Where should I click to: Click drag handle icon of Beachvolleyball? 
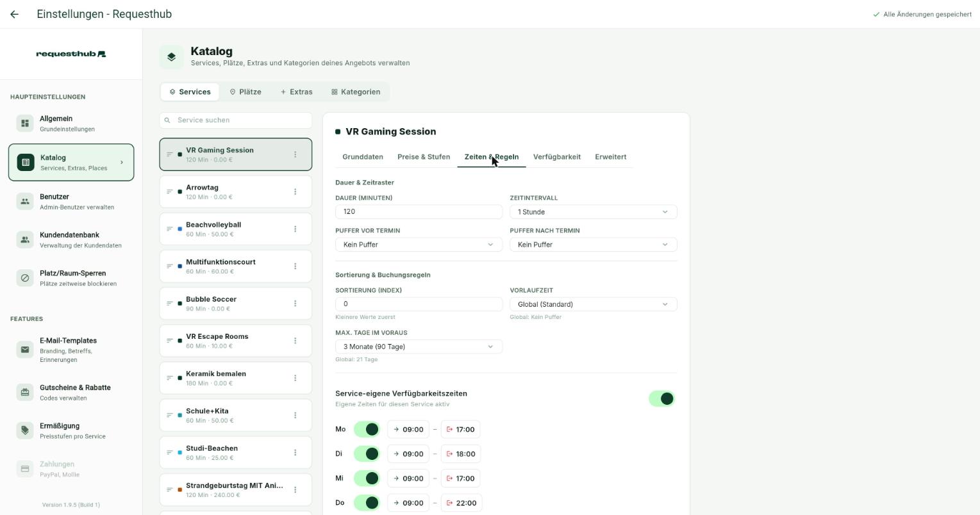click(x=170, y=229)
